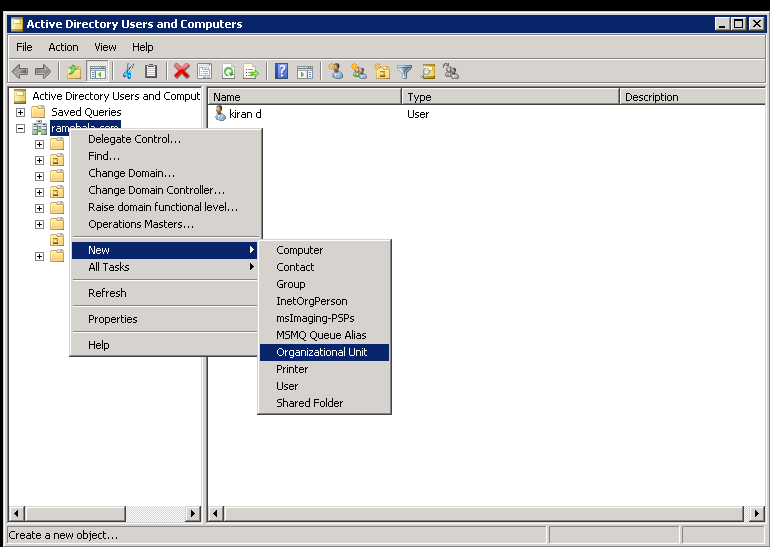The width and height of the screenshot is (770, 547).
Task: Click the Create New Group toolbar icon
Action: [359, 72]
